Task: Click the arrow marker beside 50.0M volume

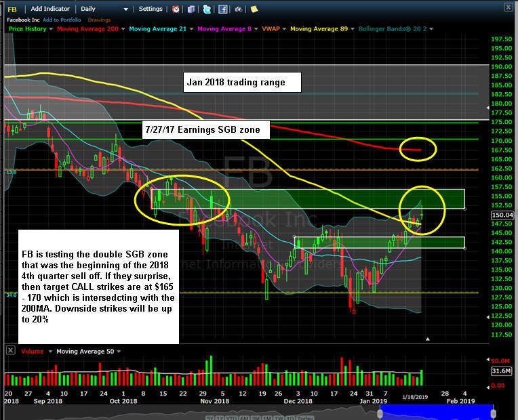Action: click(x=488, y=360)
